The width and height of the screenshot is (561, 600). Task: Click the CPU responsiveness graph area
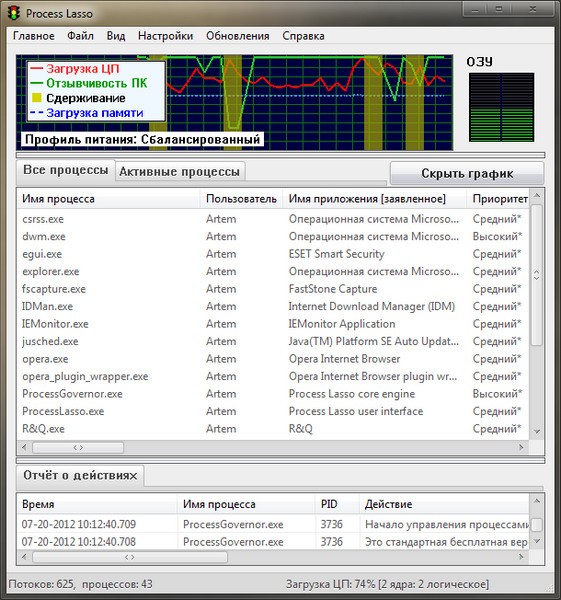point(235,102)
